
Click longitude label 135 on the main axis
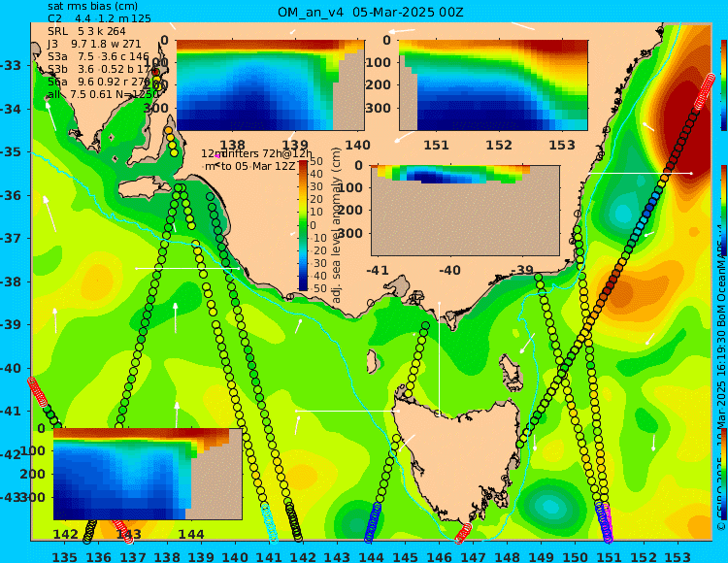click(x=65, y=556)
